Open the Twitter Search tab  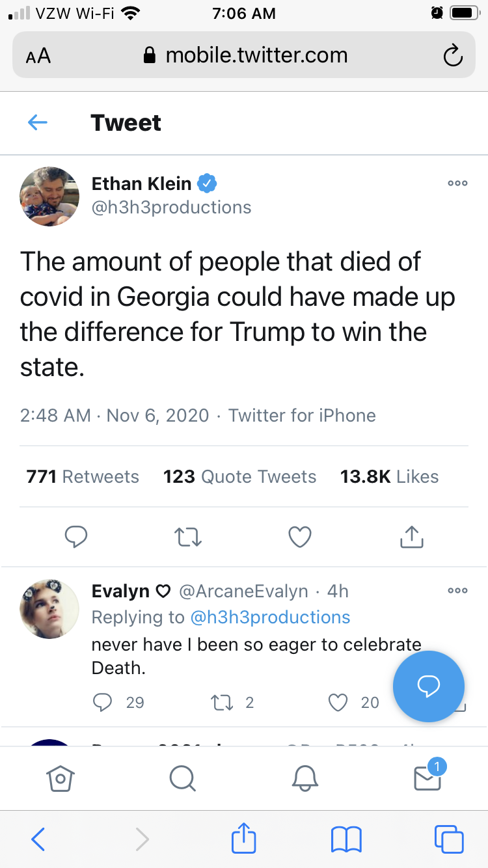tap(182, 778)
